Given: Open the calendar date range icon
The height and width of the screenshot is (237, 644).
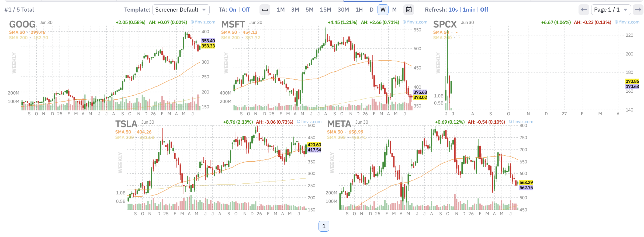Looking at the screenshot, I should pos(409,10).
